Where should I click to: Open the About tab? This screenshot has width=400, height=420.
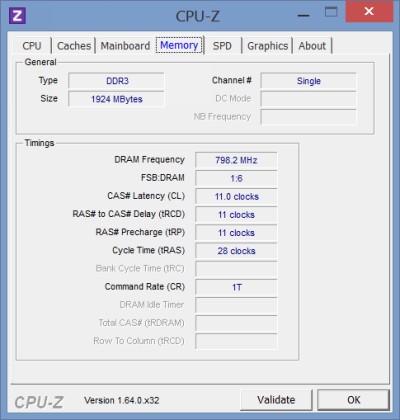pos(312,46)
